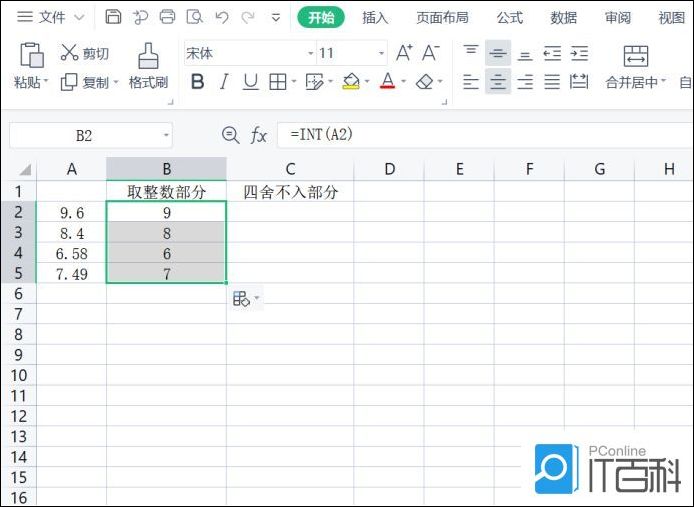Open the fill color palette arrow
The image size is (694, 507).
click(366, 82)
